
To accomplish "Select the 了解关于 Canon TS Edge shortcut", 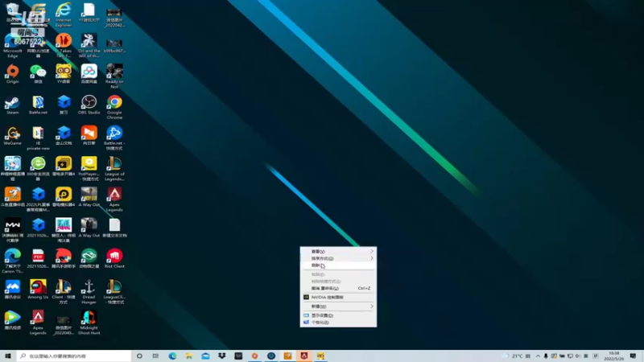I will click(13, 261).
